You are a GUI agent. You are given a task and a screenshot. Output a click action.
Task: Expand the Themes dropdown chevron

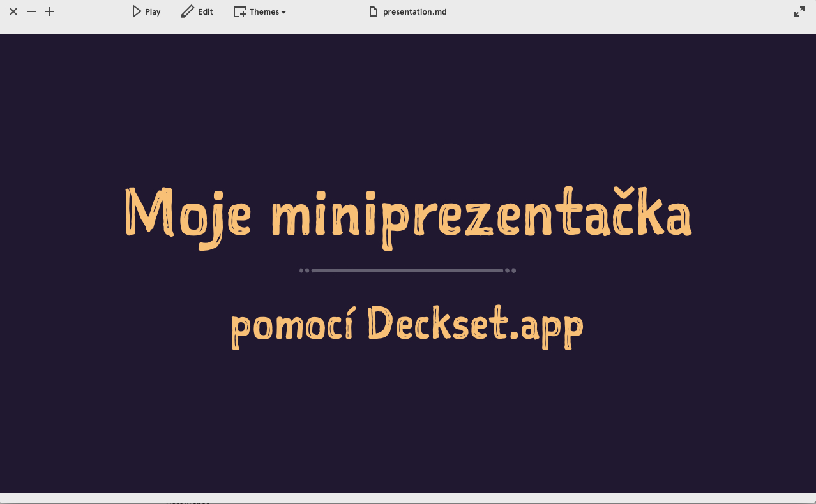point(283,11)
